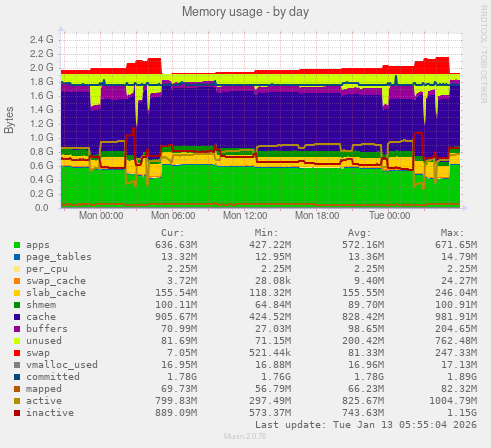Click the unused lime swatch
This screenshot has width=491, height=448.
17,341
